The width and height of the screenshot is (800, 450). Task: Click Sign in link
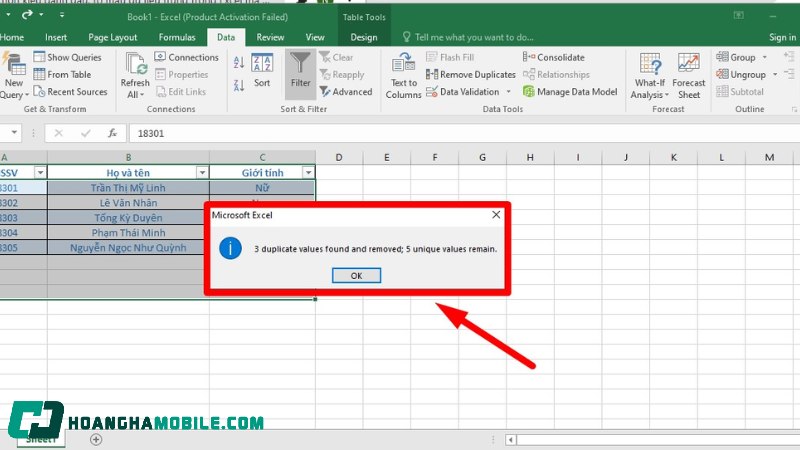pyautogui.click(x=782, y=37)
